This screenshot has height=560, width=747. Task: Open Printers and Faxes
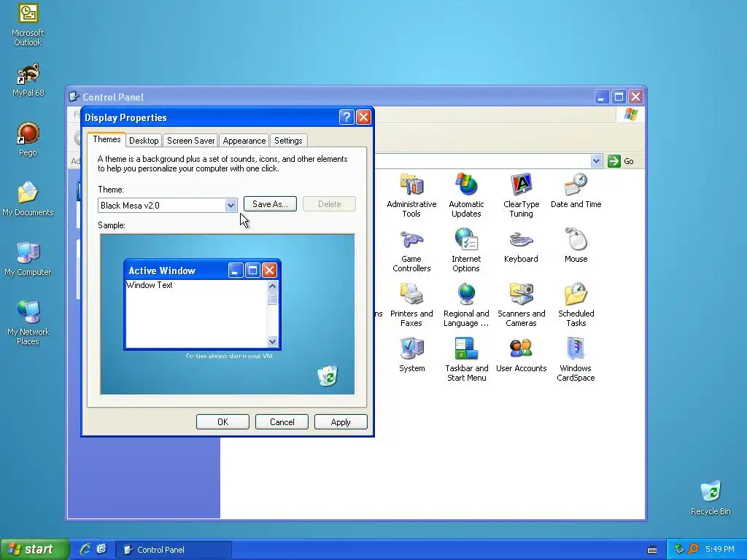tap(411, 305)
